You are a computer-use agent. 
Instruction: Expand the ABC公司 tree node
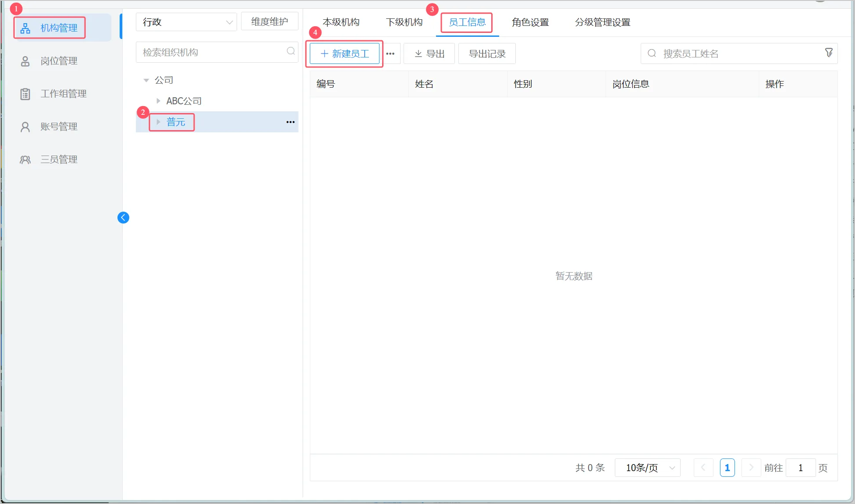[x=158, y=101]
